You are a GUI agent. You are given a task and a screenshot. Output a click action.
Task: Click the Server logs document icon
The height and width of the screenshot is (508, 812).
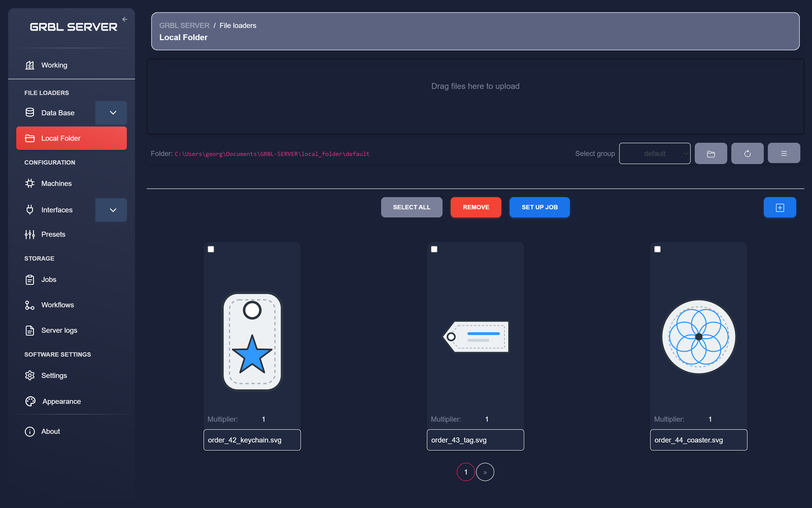[x=30, y=330]
